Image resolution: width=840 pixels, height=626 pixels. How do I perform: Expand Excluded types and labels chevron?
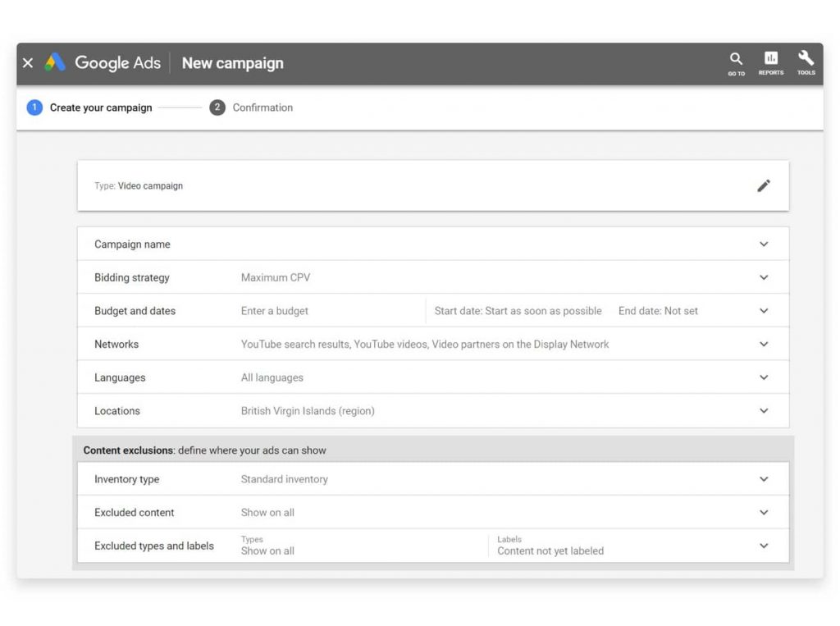coord(764,546)
